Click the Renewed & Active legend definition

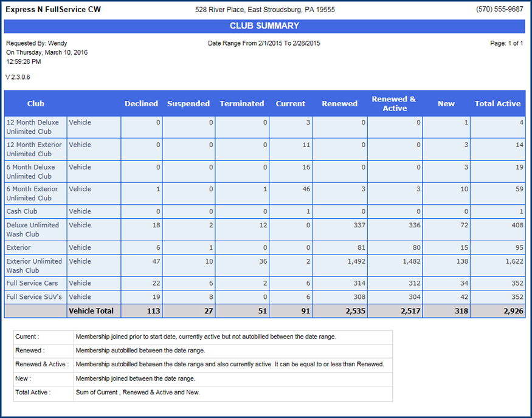pyautogui.click(x=230, y=365)
